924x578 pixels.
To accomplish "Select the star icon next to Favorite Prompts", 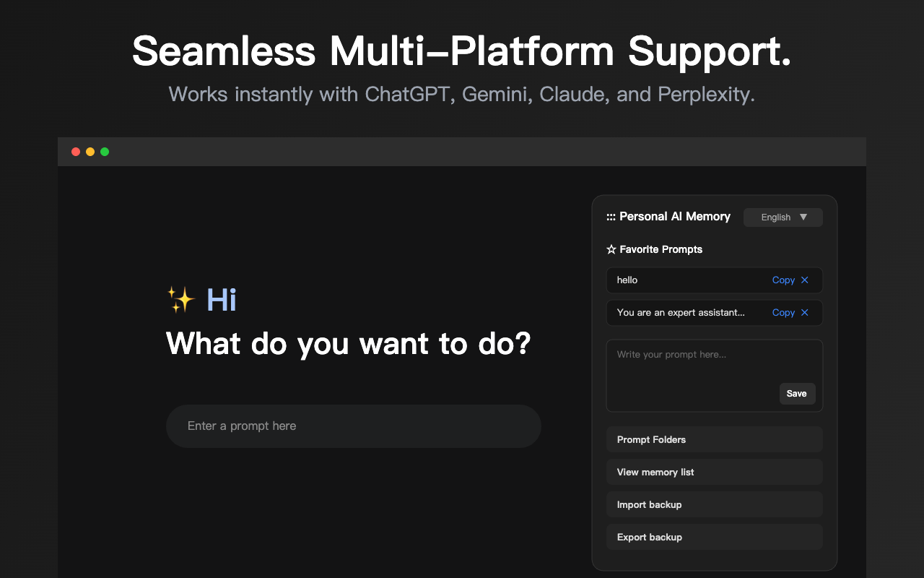I will [x=611, y=249].
